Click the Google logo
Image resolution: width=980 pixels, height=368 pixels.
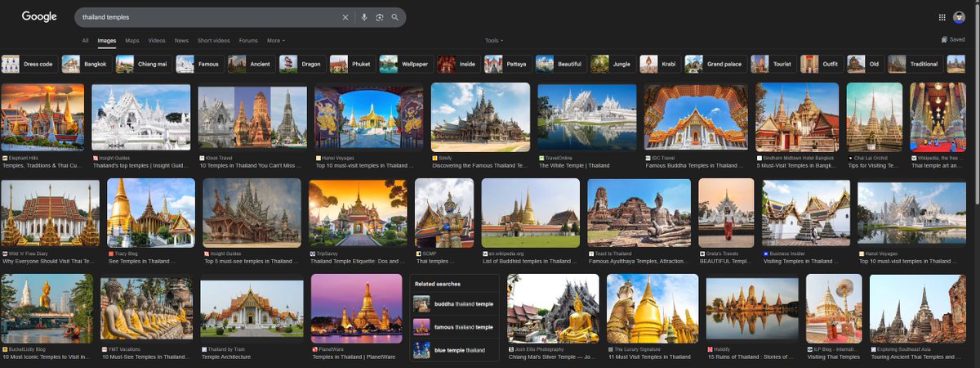coord(39,16)
